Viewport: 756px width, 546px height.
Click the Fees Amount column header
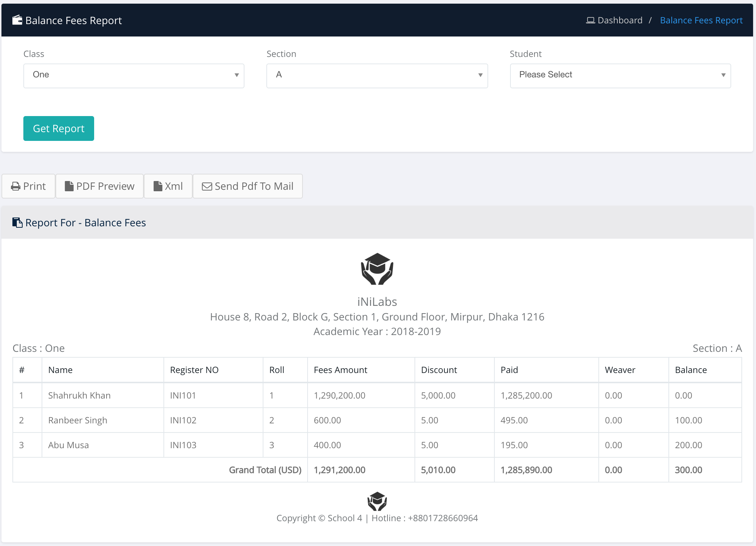click(x=340, y=370)
